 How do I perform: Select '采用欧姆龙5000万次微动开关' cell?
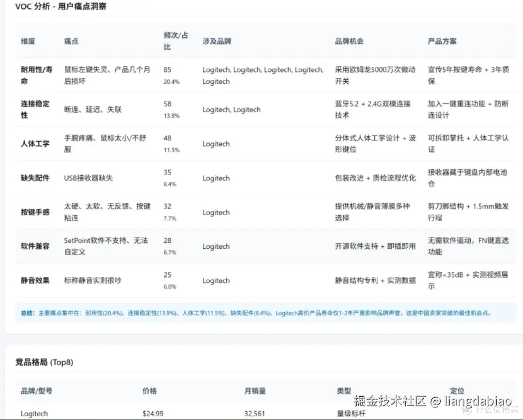click(x=375, y=75)
